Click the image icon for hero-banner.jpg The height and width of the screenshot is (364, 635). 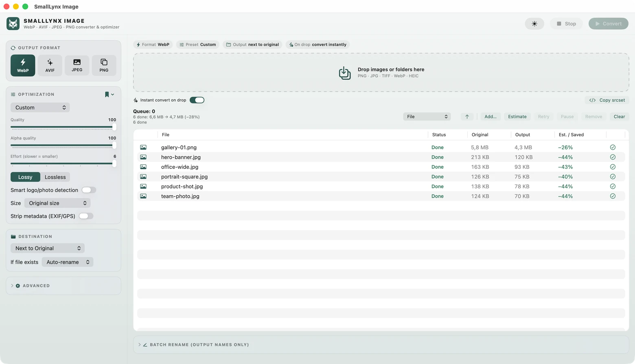143,157
